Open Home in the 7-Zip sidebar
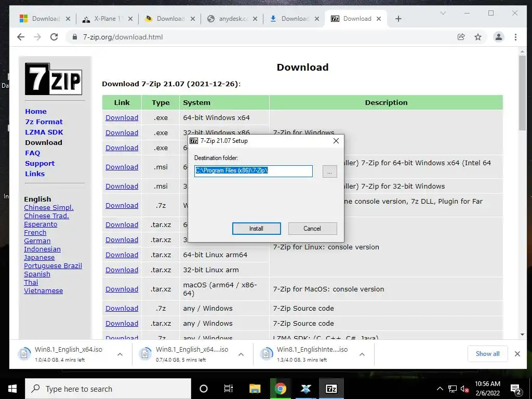Image resolution: width=532 pixels, height=399 pixels. (36, 111)
